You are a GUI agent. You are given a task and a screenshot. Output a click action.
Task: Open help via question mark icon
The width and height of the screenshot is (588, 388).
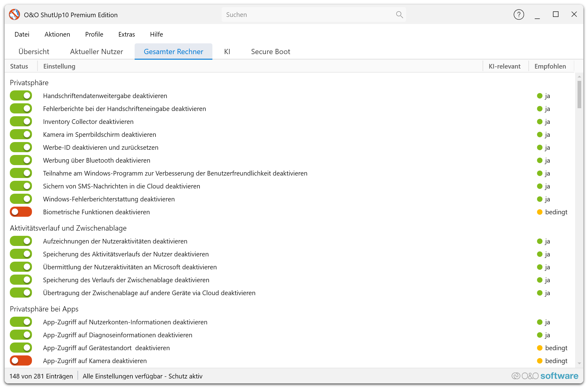point(519,14)
